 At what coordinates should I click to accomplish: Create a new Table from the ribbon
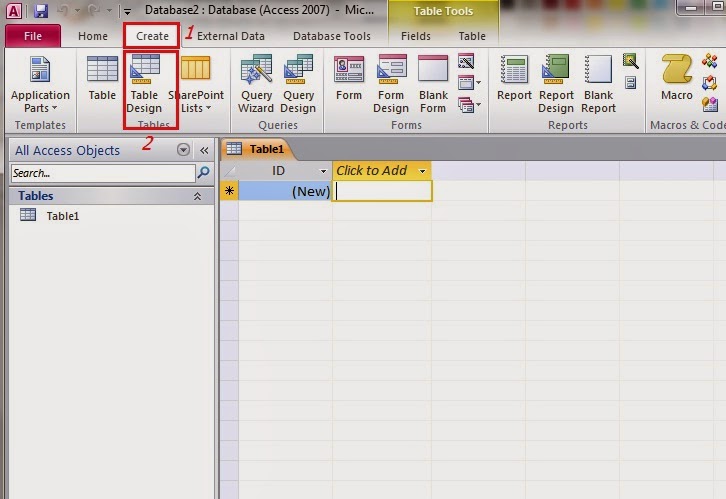tap(102, 78)
